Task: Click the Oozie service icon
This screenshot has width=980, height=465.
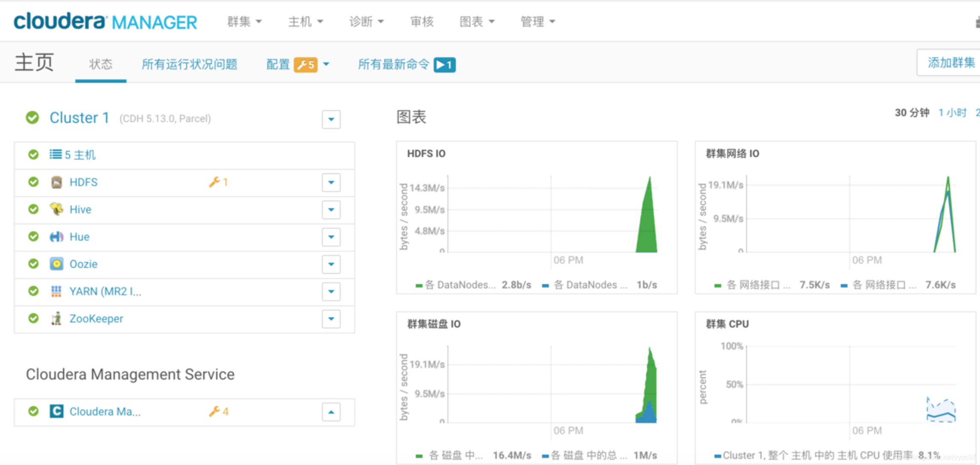Action: (x=56, y=264)
